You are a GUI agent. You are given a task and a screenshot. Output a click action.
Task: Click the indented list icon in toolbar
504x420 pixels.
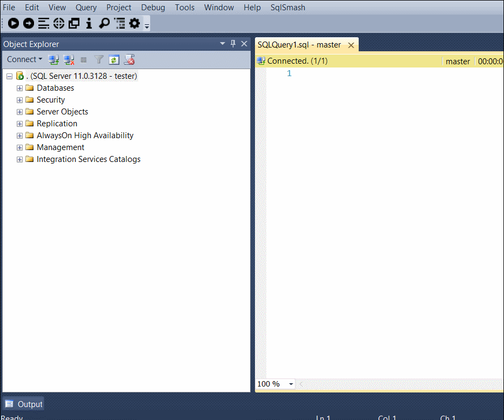[119, 23]
